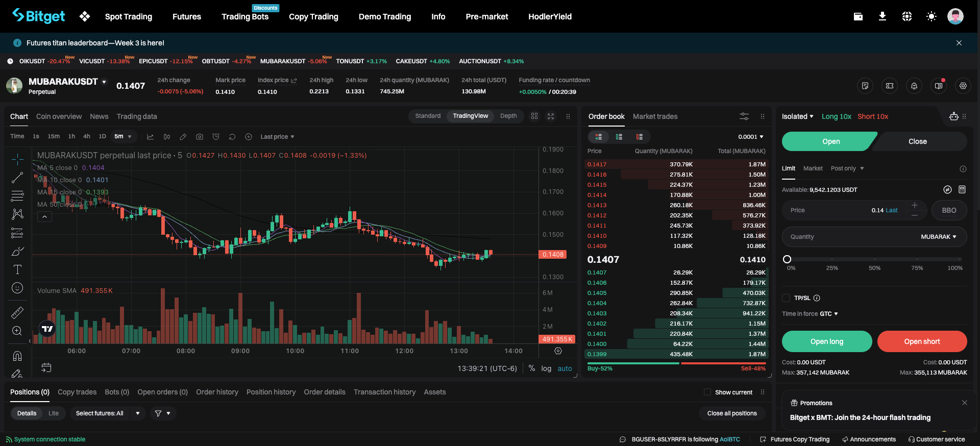Image resolution: width=980 pixels, height=446 pixels.
Task: Click the BBO button
Action: pos(949,210)
